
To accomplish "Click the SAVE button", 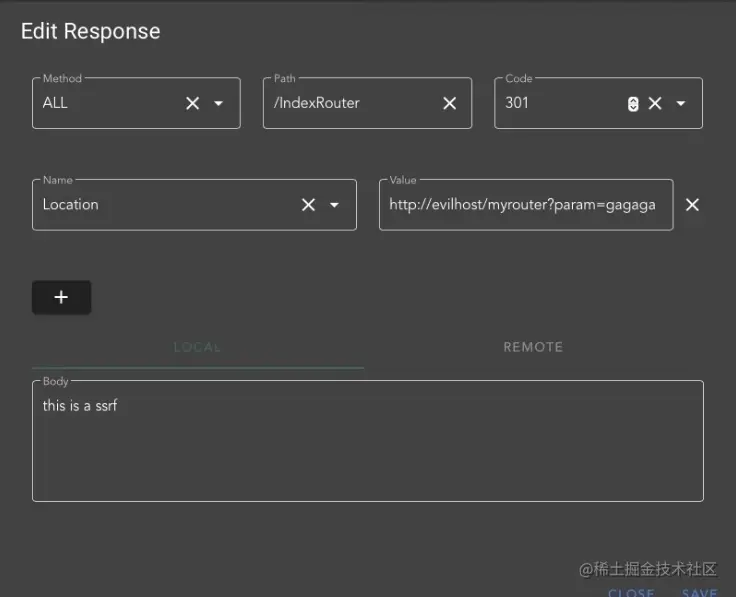I will click(x=699, y=592).
